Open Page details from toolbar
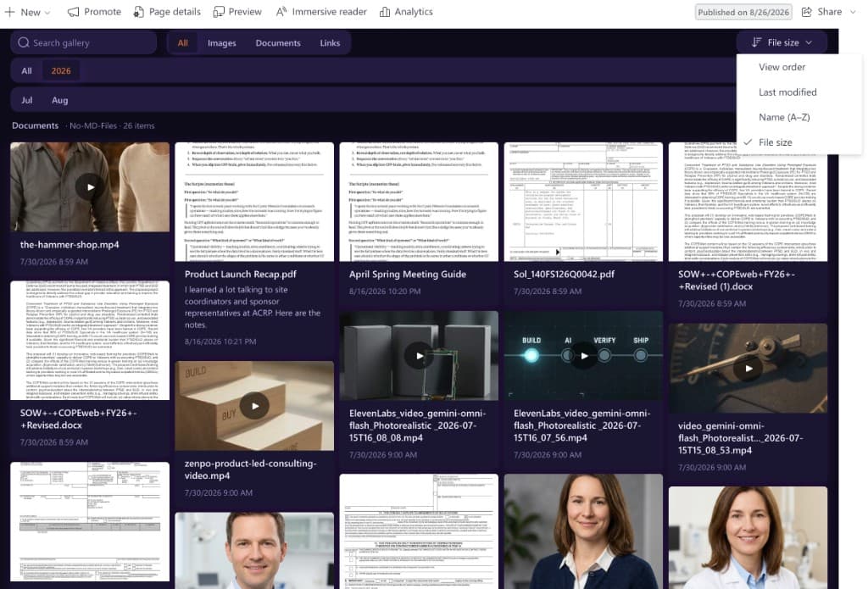868x589 pixels. [167, 12]
